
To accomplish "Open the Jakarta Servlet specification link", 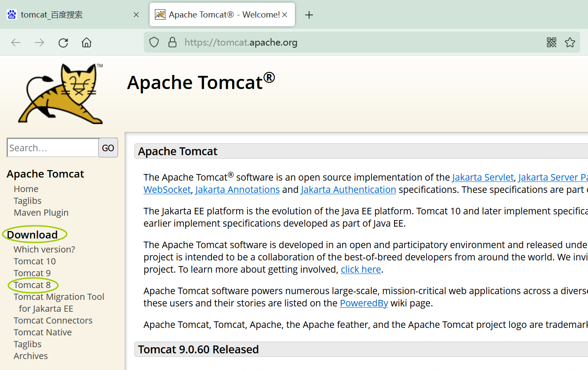I will (483, 177).
